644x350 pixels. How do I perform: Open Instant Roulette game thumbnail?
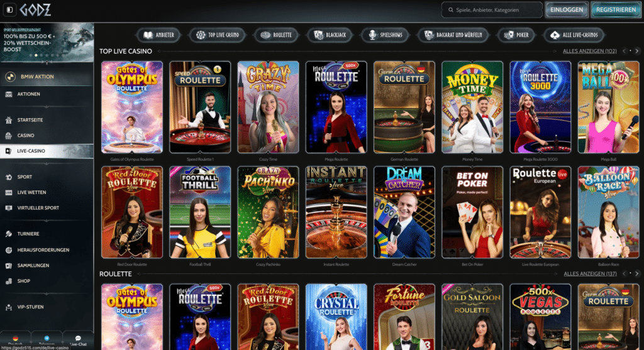coord(336,212)
